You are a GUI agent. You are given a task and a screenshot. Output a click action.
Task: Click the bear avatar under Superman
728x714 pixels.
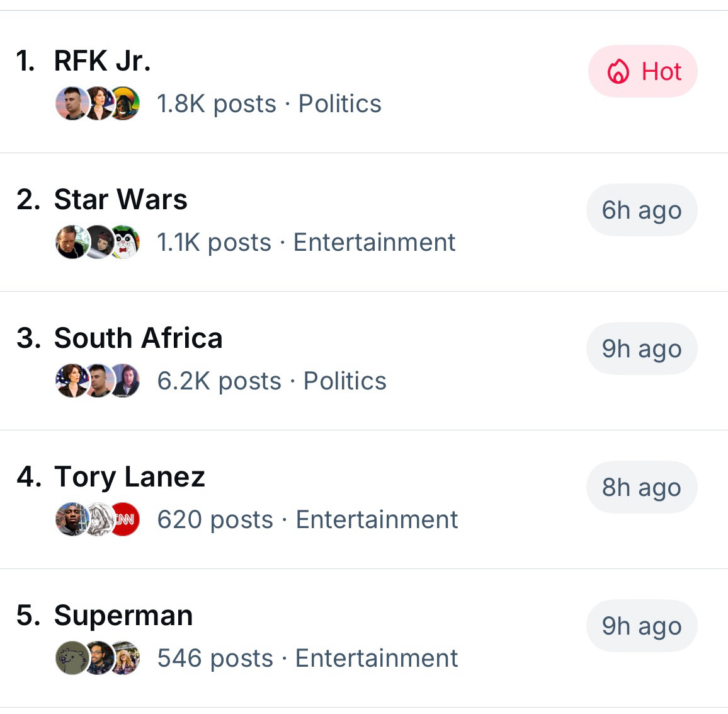(72, 658)
